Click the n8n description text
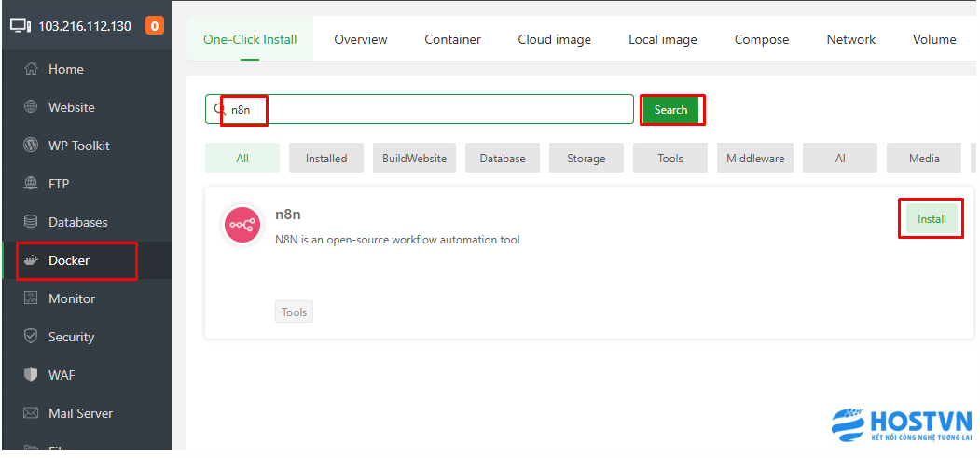This screenshot has width=980, height=458. [x=397, y=240]
